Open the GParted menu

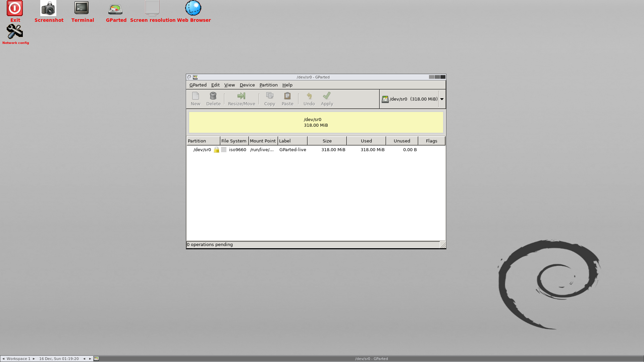198,85
